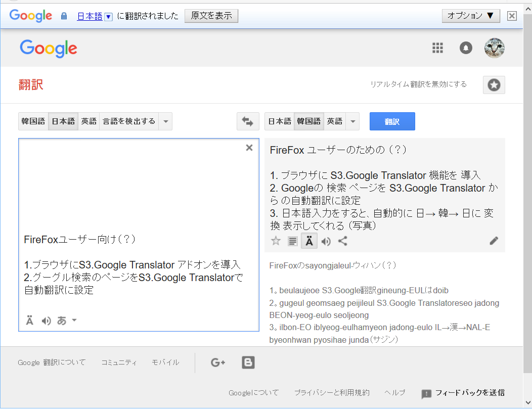Select 韓国語 as source language tab
The height and width of the screenshot is (410, 532).
tap(33, 121)
